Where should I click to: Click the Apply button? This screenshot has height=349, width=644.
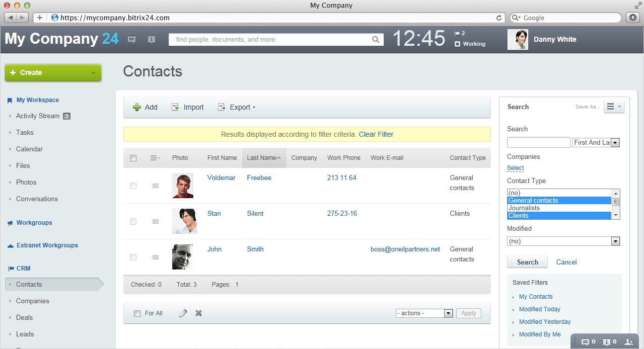coord(469,313)
